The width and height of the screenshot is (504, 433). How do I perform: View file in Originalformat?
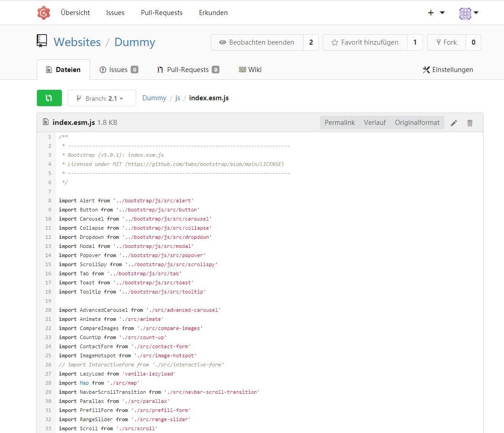pyautogui.click(x=417, y=123)
